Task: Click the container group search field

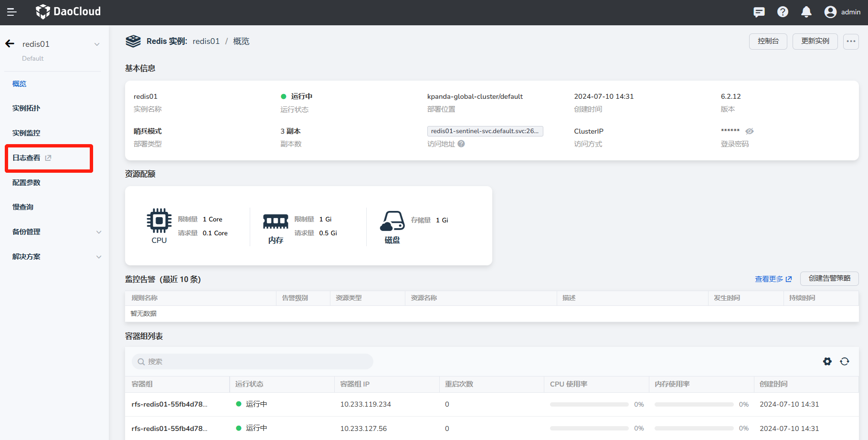Action: tap(253, 362)
